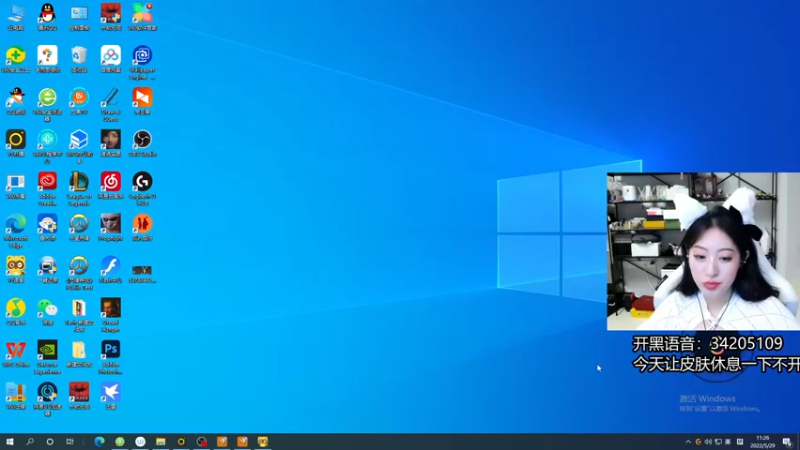This screenshot has height=450, width=800.
Task: Open the Control Panel desktop shortcut
Action: [x=79, y=16]
